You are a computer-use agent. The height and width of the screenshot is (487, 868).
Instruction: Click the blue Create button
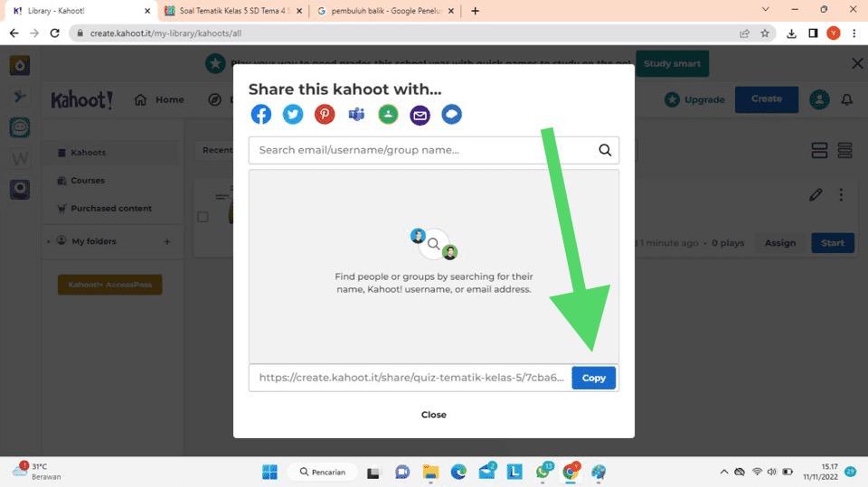tap(767, 99)
